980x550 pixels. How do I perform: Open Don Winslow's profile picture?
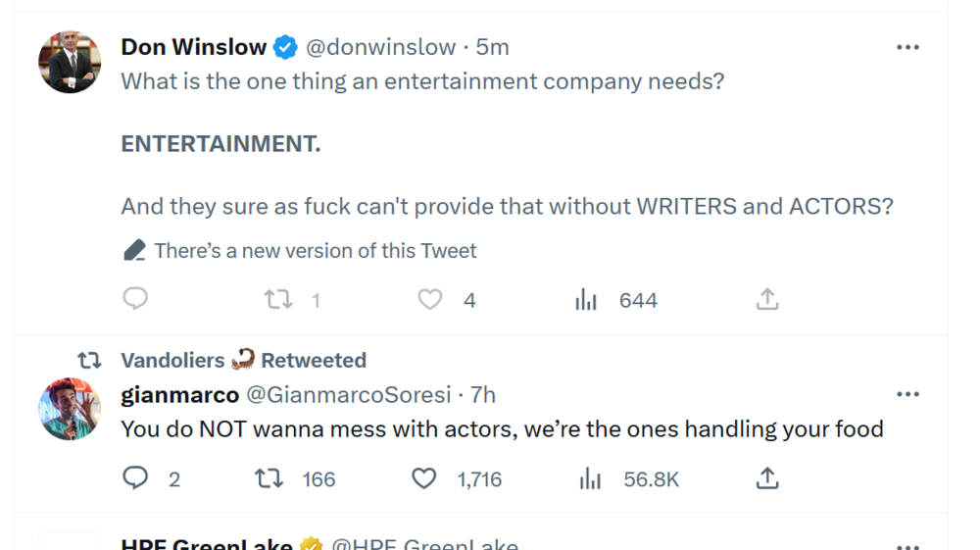tap(70, 62)
